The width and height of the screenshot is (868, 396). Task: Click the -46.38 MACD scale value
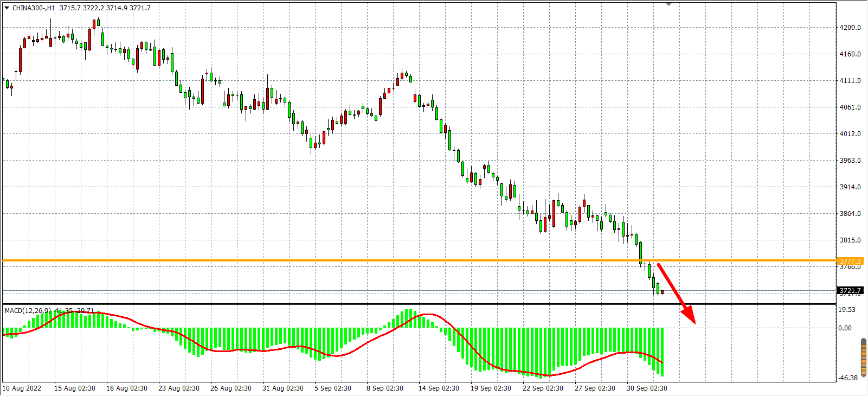coord(848,378)
